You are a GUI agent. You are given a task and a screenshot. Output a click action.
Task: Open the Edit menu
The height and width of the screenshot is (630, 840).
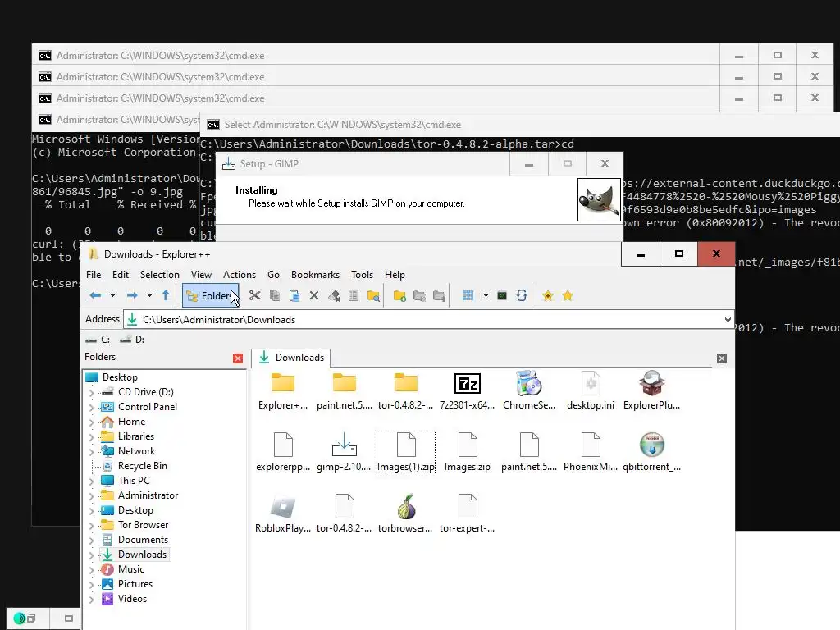click(121, 274)
